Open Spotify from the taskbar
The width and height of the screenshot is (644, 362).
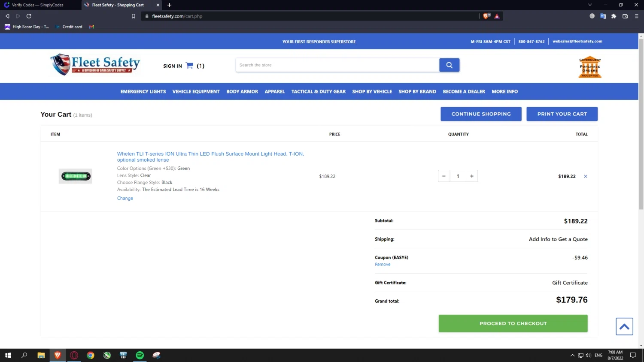click(140, 355)
